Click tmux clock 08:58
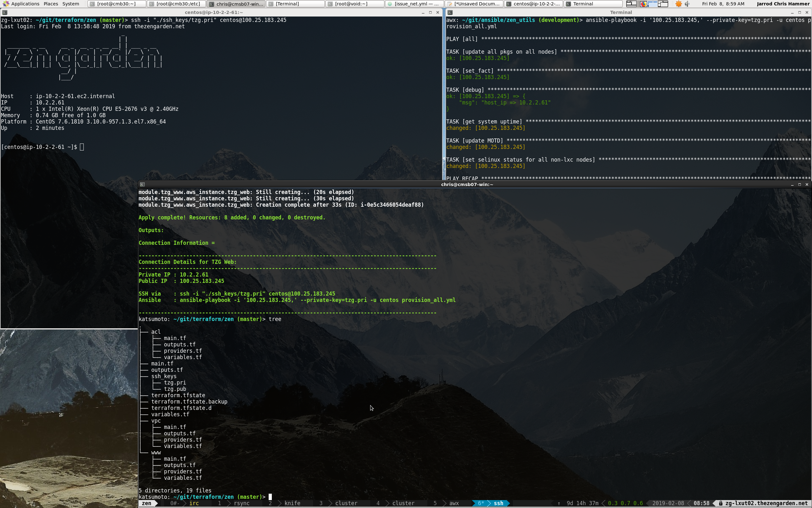This screenshot has height=508, width=812. pyautogui.click(x=702, y=503)
